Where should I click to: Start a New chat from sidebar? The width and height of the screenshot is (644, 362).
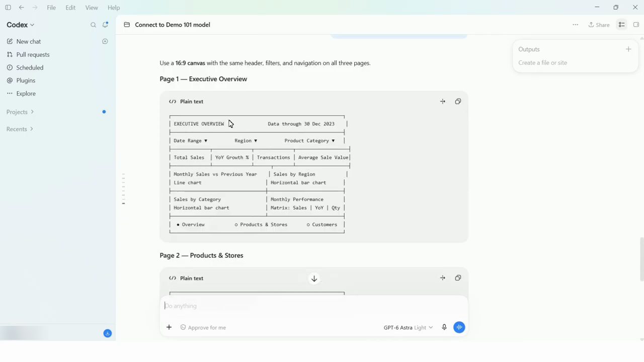coord(29,41)
